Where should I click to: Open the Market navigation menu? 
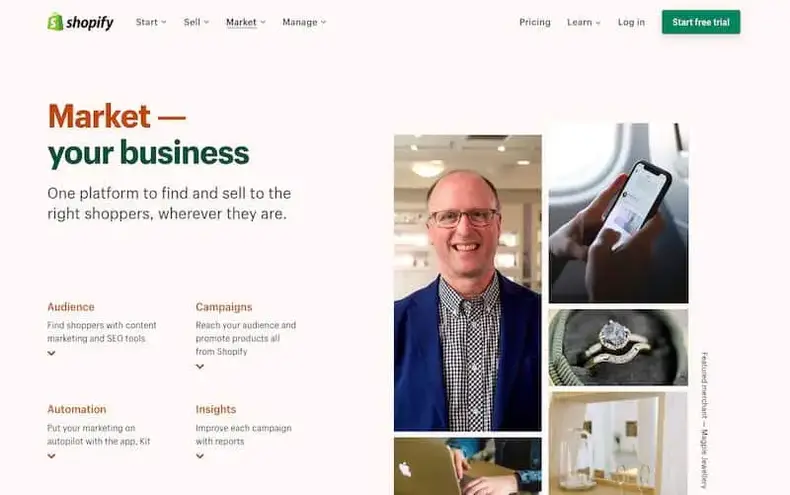[245, 22]
